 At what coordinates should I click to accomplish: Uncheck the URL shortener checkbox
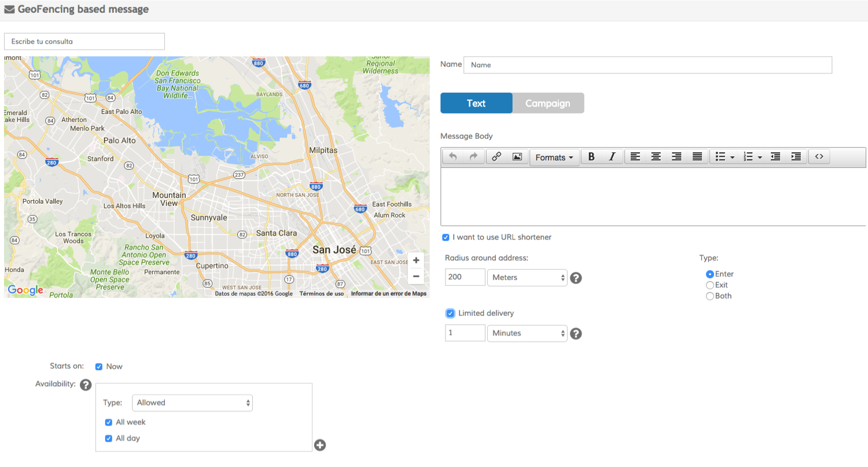click(446, 237)
